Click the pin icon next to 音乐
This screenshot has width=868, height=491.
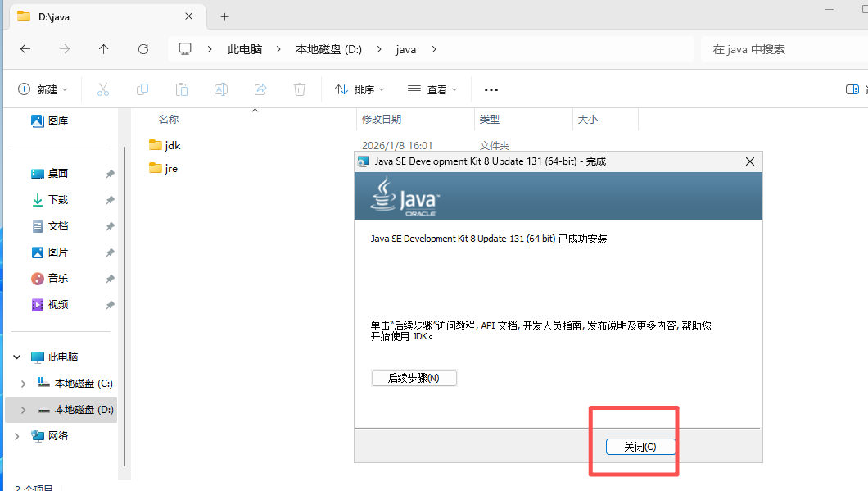coord(111,279)
